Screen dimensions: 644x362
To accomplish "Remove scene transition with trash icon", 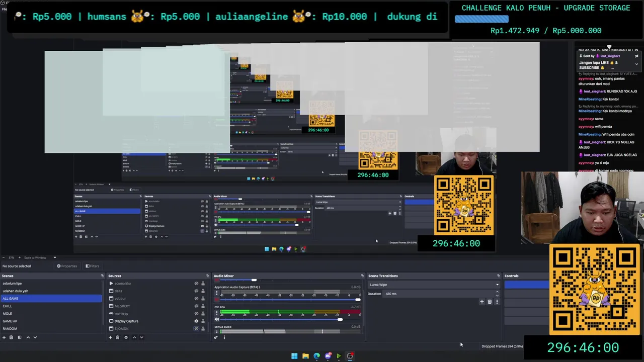I will tap(490, 302).
